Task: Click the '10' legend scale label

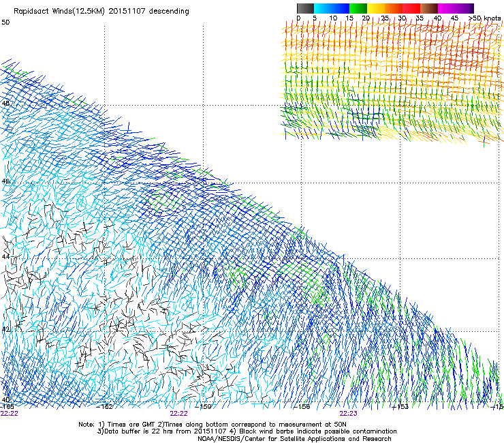Action: (333, 18)
